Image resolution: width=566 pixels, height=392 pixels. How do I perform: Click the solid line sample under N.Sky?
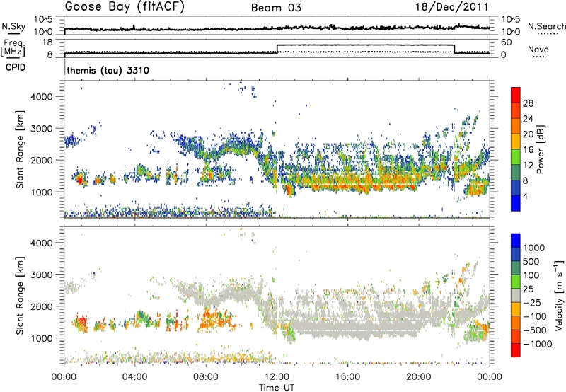[x=13, y=33]
